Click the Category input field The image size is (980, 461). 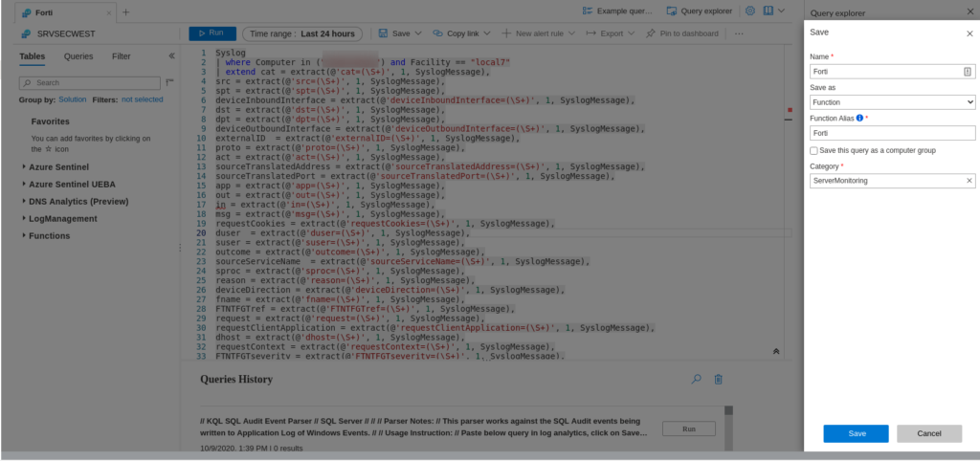[x=893, y=181]
